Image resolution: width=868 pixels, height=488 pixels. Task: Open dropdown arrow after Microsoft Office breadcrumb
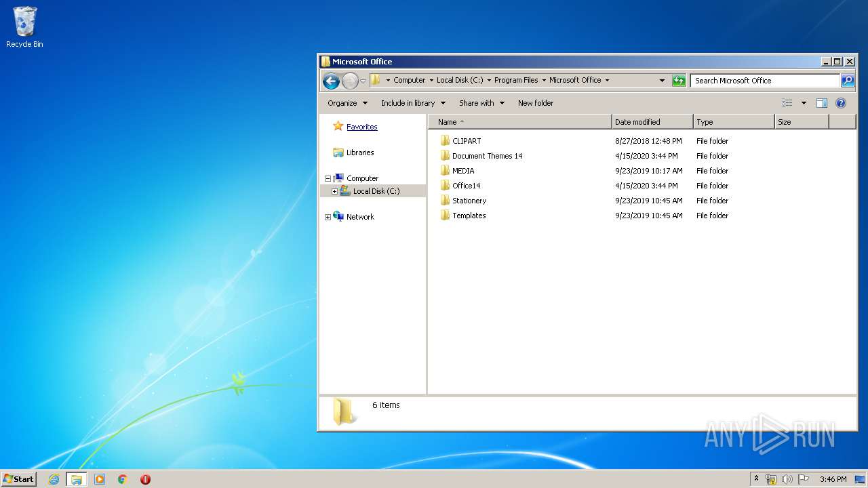click(x=607, y=80)
